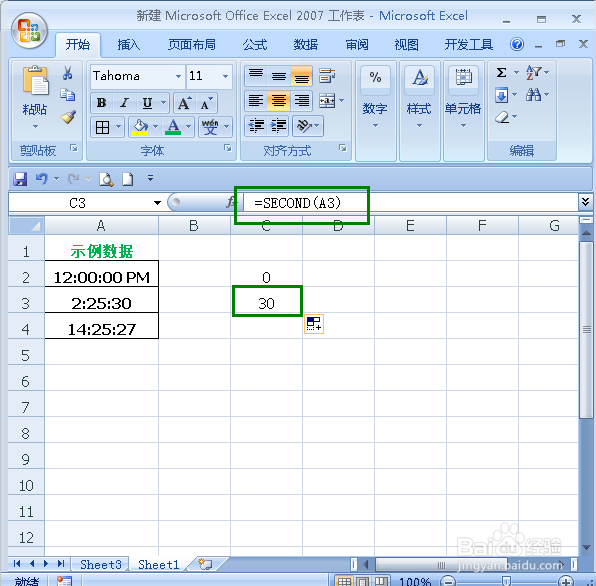Align text left

point(256,101)
